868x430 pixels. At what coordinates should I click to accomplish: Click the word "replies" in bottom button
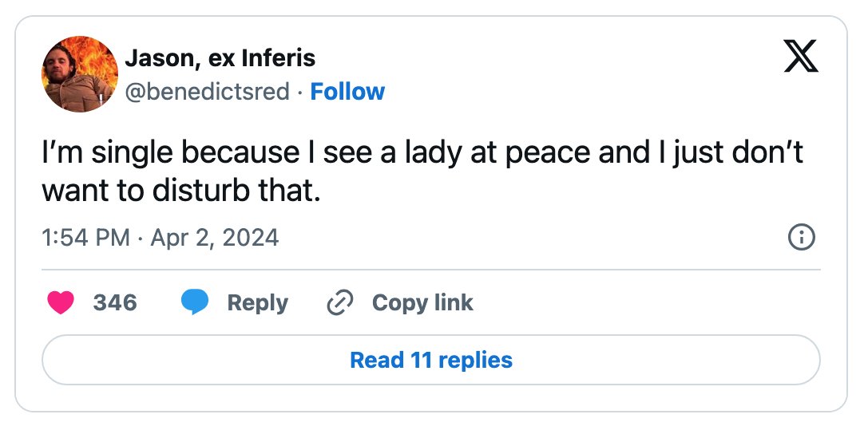pyautogui.click(x=475, y=360)
